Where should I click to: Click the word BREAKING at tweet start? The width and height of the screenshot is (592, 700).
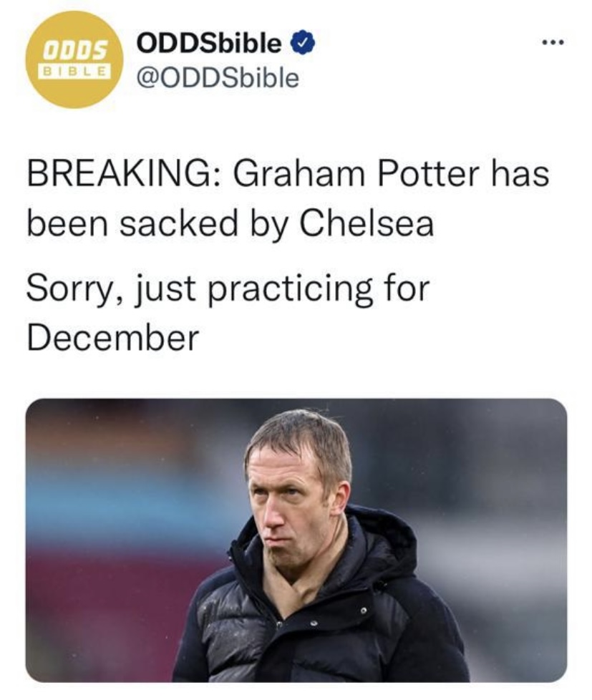coord(122,174)
